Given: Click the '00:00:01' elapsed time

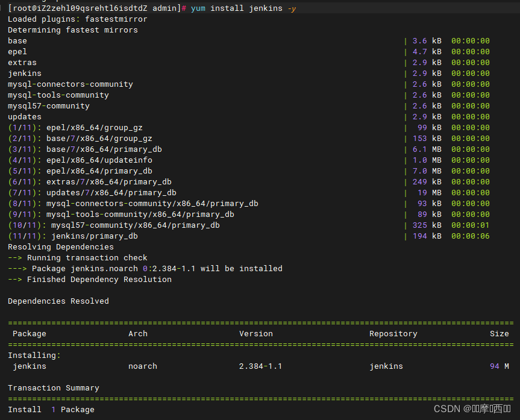Looking at the screenshot, I should [471, 225].
